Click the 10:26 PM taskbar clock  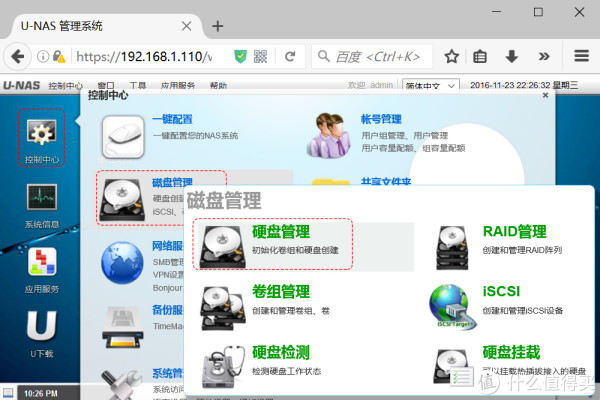(x=41, y=393)
